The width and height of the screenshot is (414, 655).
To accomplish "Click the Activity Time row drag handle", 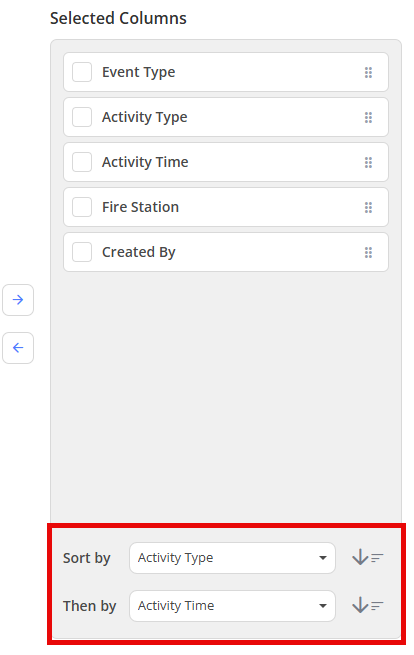I will coord(368,162).
